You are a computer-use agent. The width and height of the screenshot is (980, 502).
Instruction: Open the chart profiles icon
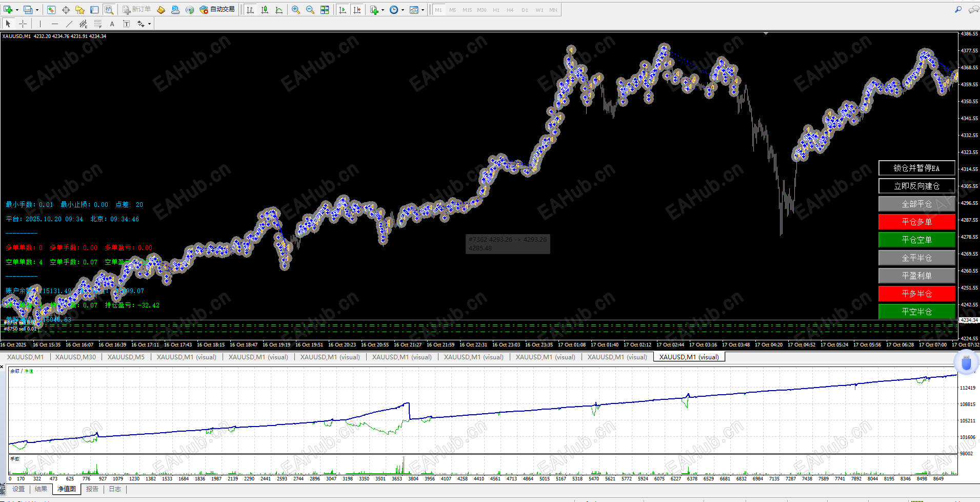pyautogui.click(x=28, y=10)
